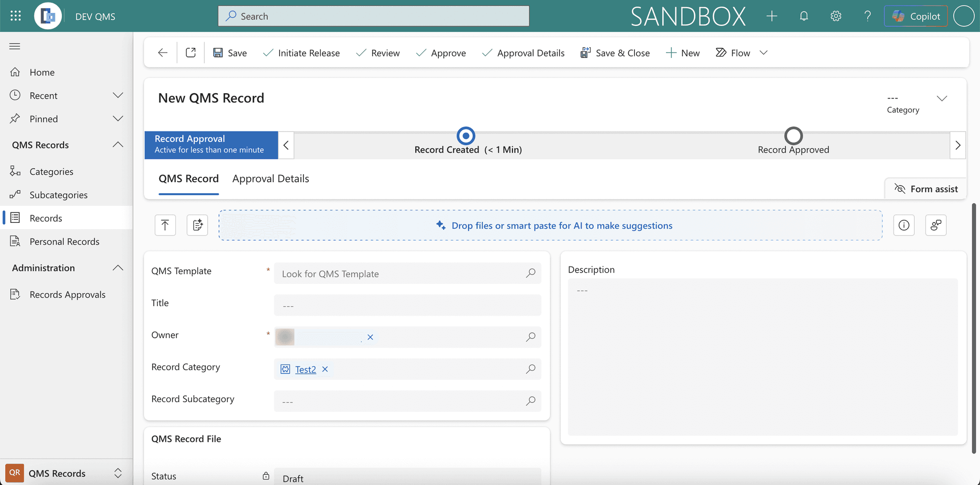Click the information circle icon
Screen dimensions: 980x485
pos(904,225)
